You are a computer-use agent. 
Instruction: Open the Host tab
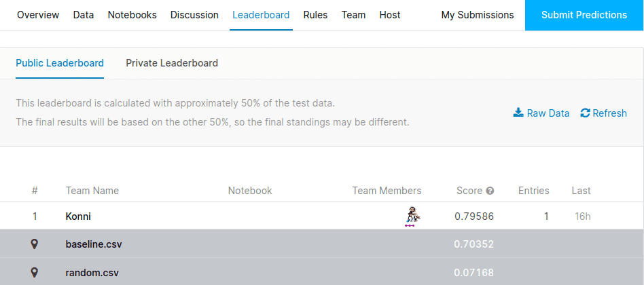click(390, 15)
